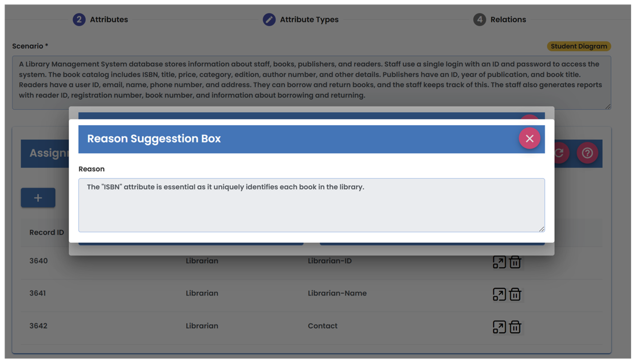Image resolution: width=635 pixels, height=364 pixels.
Task: Open record 3641 edit icon
Action: pos(499,294)
